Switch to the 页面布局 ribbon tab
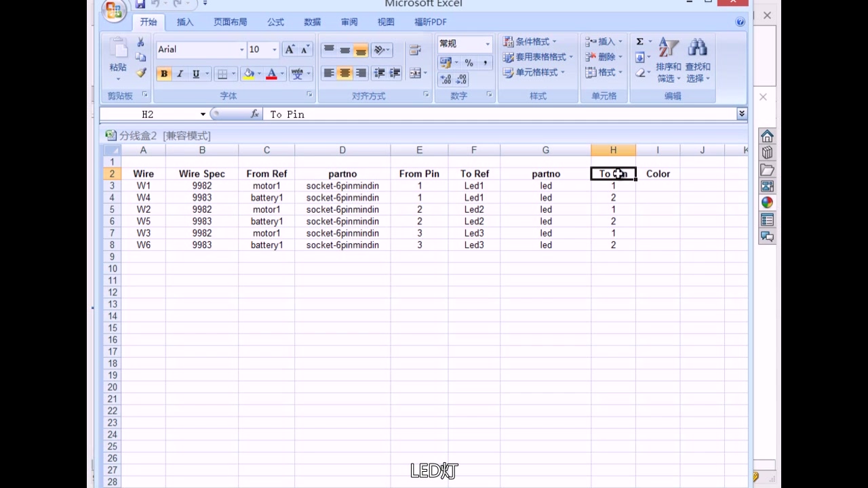This screenshot has width=868, height=488. coord(231,22)
